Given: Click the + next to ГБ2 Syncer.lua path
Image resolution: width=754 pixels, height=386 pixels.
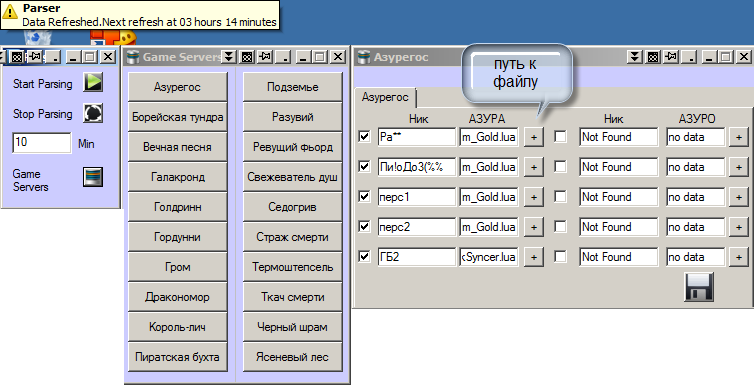Looking at the screenshot, I should tap(533, 257).
